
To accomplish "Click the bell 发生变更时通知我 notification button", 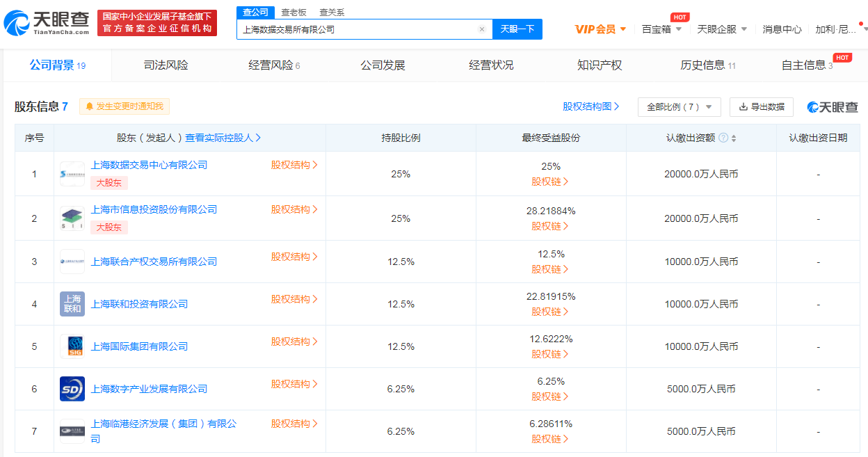I will pos(124,106).
